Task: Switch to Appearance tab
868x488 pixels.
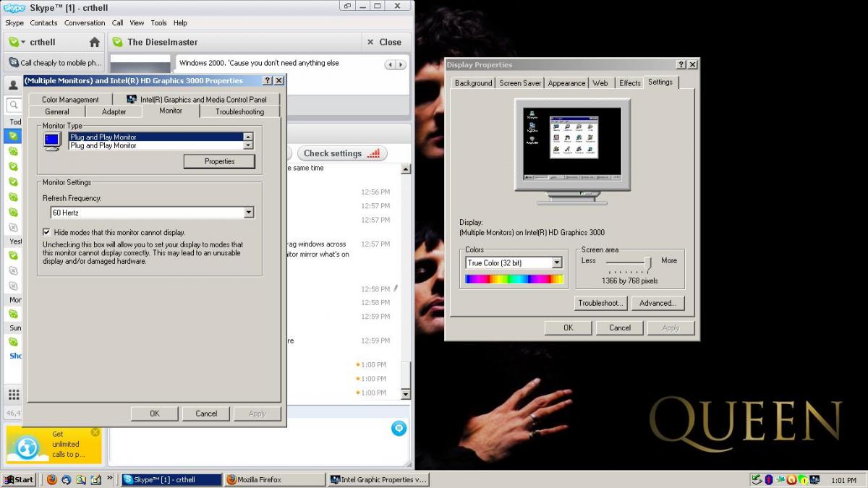Action: tap(566, 83)
